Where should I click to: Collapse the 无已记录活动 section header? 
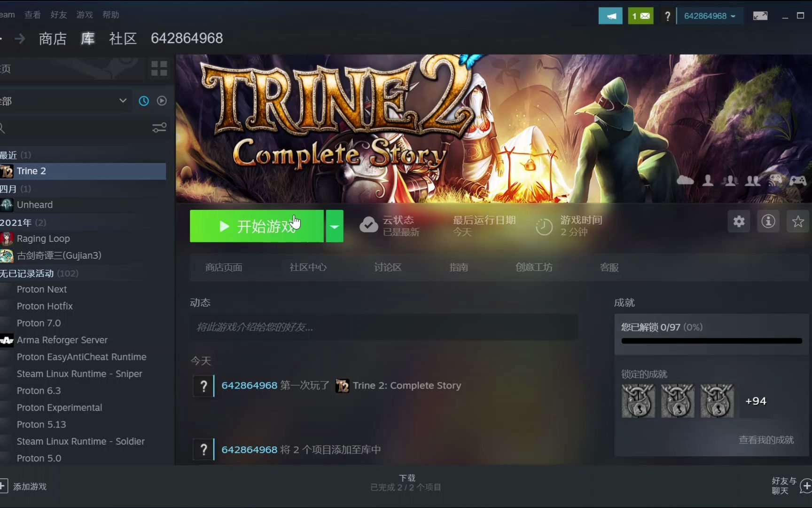click(x=39, y=273)
